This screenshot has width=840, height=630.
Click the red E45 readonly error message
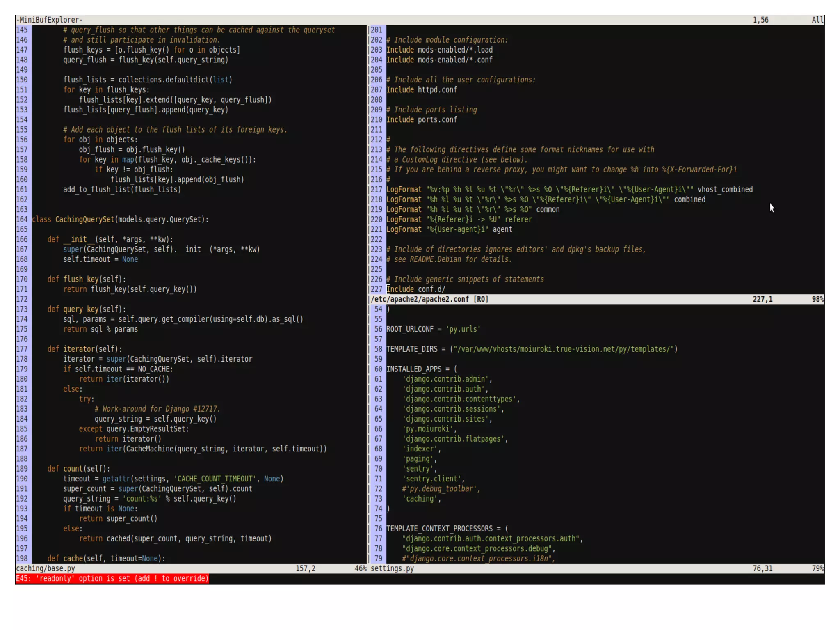click(112, 578)
